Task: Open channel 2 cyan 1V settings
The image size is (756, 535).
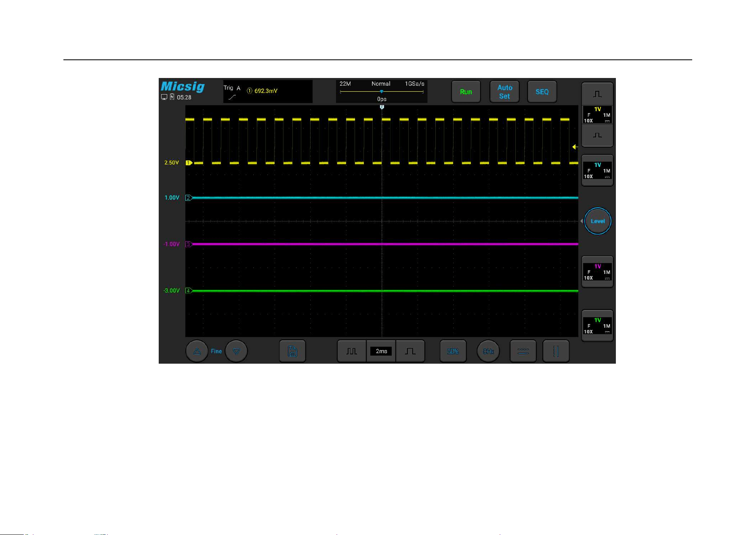Action: coord(597,171)
